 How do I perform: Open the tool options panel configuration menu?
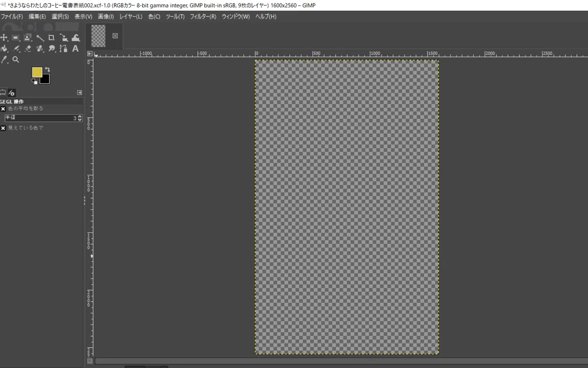point(79,92)
